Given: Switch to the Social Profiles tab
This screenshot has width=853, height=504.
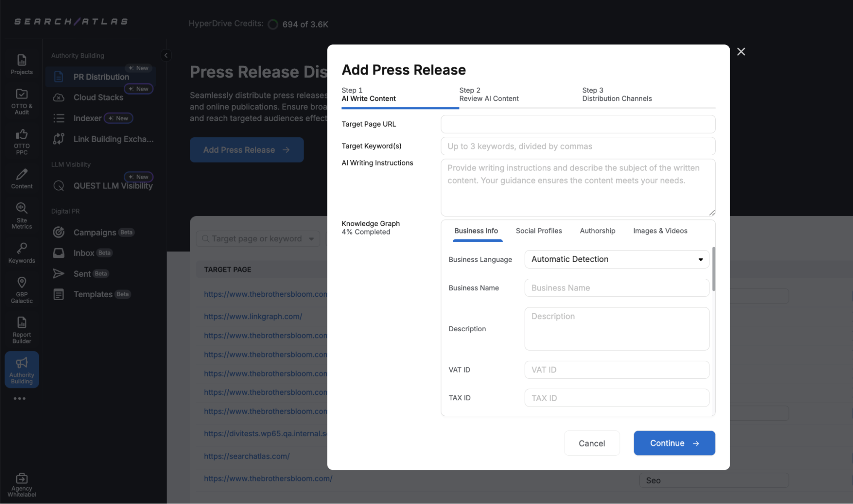Looking at the screenshot, I should [539, 231].
